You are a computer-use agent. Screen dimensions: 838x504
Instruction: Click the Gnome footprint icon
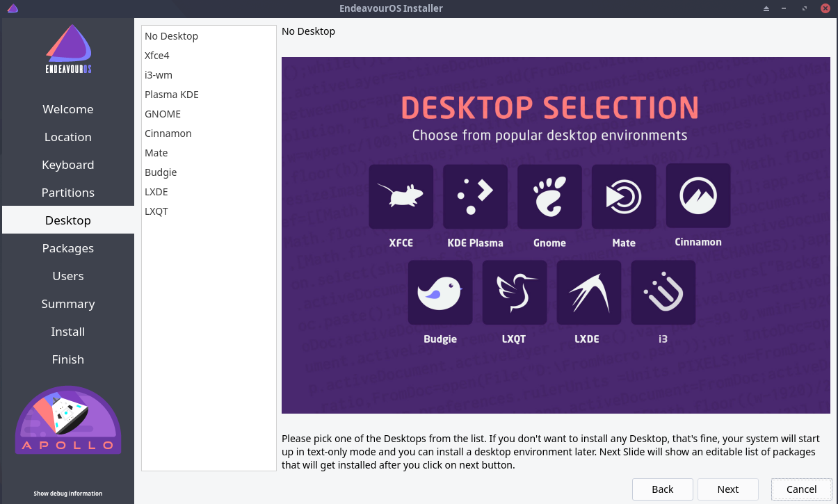549,196
